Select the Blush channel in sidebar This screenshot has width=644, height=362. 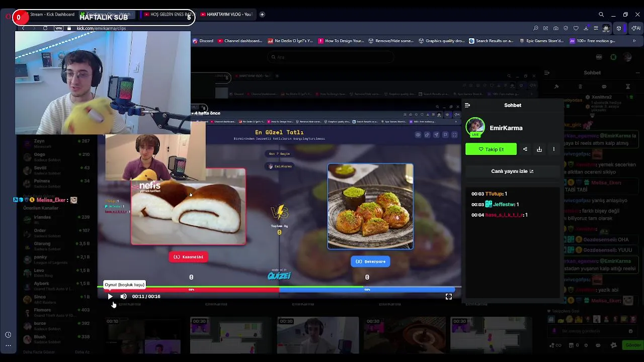click(56, 339)
